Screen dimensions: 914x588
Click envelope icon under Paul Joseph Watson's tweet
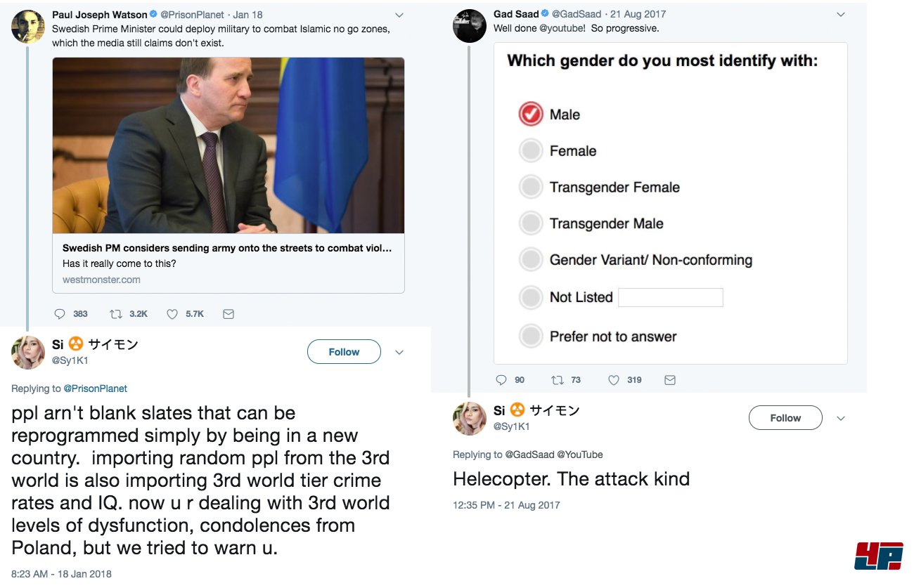click(x=228, y=314)
